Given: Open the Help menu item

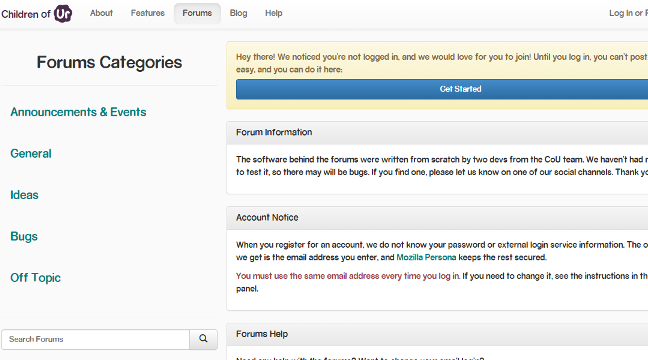Looking at the screenshot, I should [274, 13].
